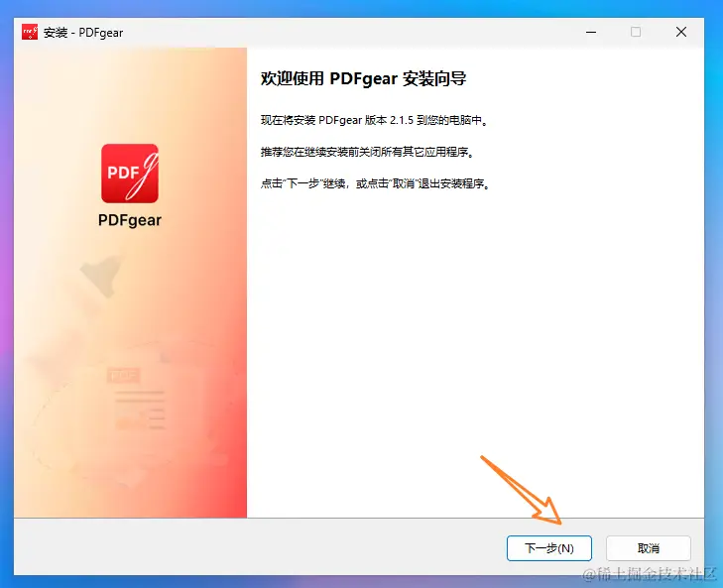Image resolution: width=723 pixels, height=588 pixels.
Task: Minimize the PDFgear installer window
Action: [x=591, y=33]
